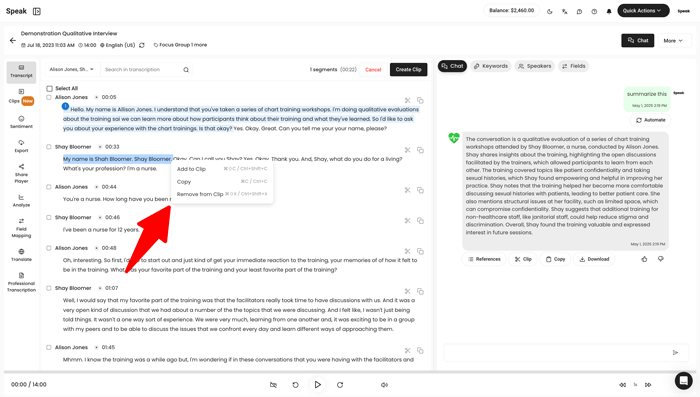
Task: Open the support chat bubble widget
Action: [683, 380]
